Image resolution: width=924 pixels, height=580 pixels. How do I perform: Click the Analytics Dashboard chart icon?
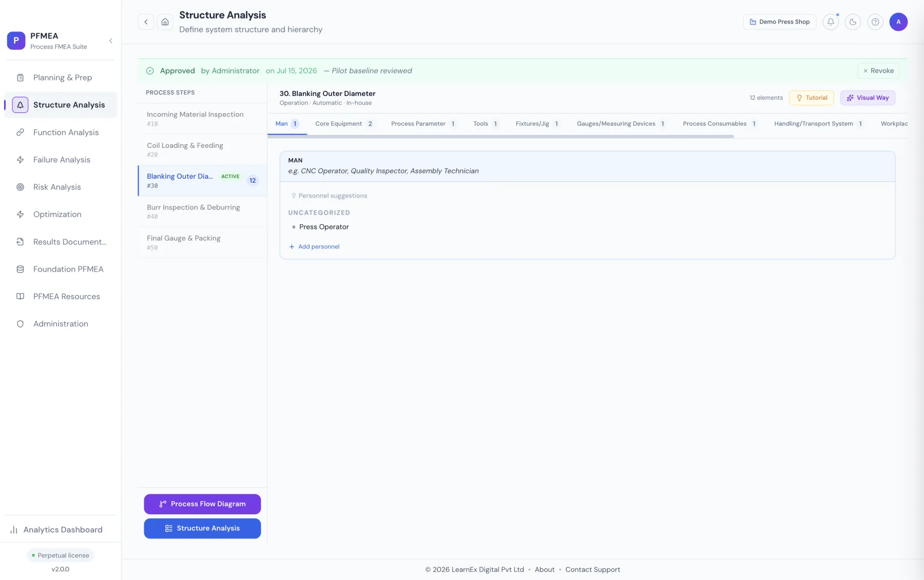14,530
